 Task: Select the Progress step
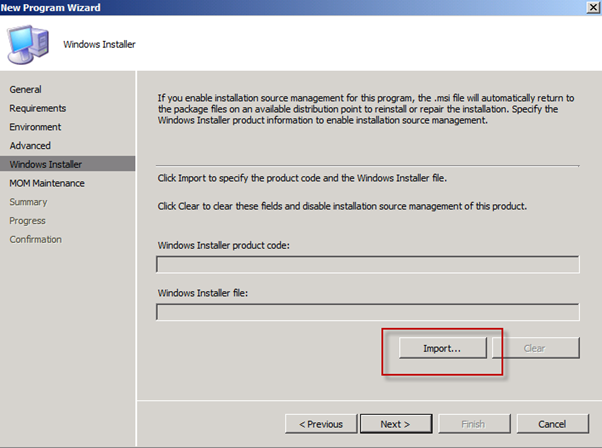[27, 221]
